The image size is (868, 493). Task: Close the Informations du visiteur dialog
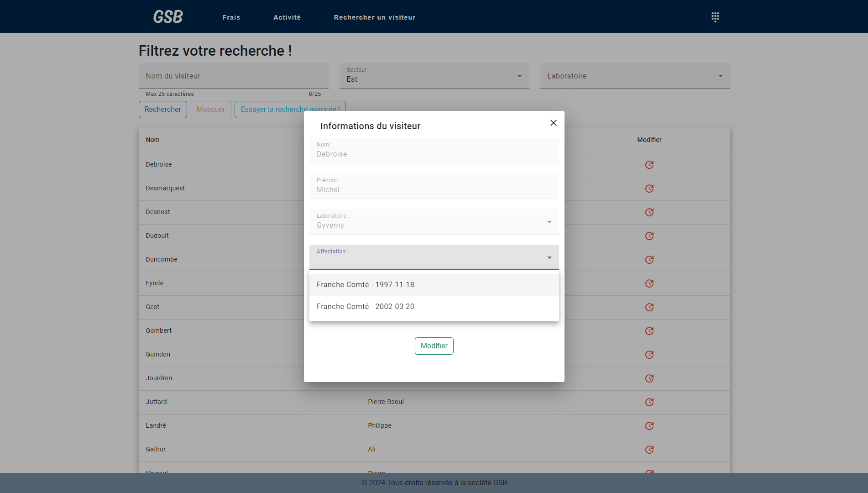coord(553,123)
